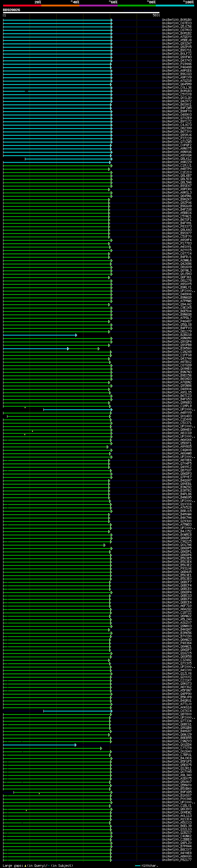Select hit label UniRef100_Q704F5
Viewport: 197px width, 868px height.
point(177,464)
